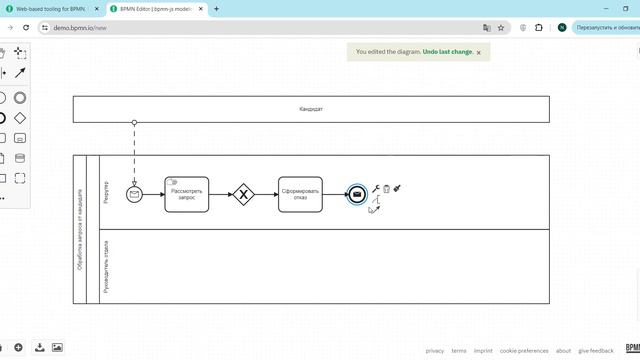Select create expanded subprocess in palette

pos(20,138)
